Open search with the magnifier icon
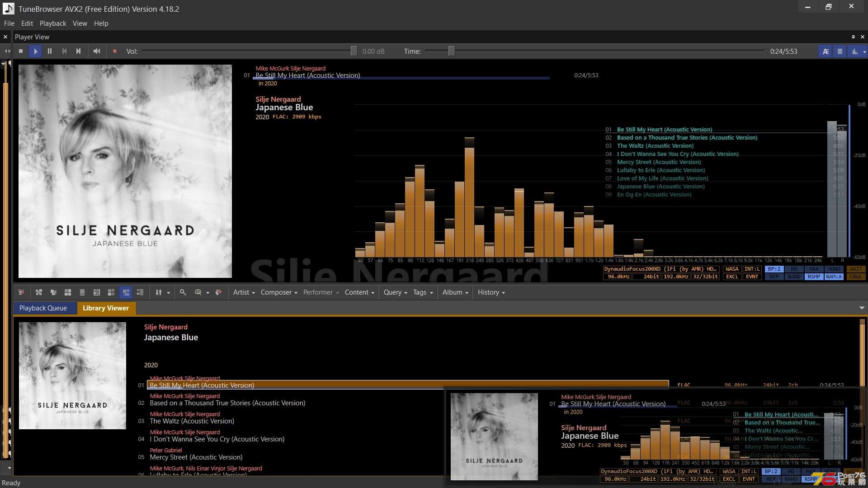The image size is (868, 488). click(183, 292)
